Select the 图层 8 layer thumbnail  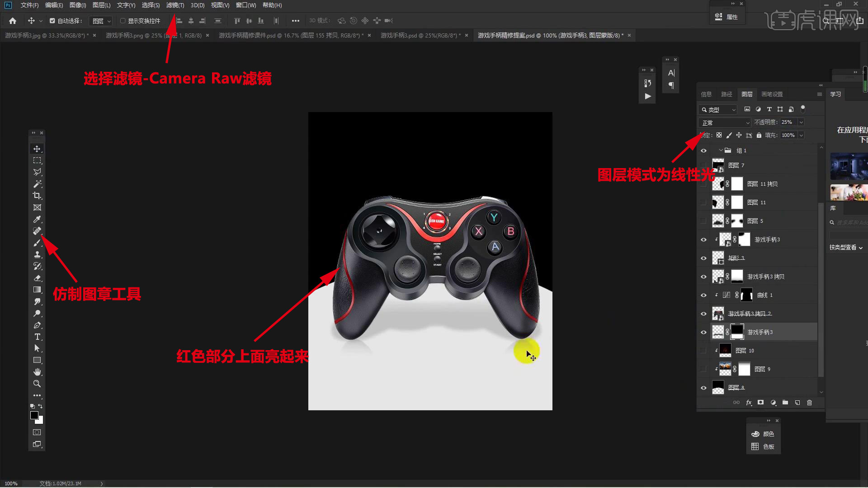[718, 388]
